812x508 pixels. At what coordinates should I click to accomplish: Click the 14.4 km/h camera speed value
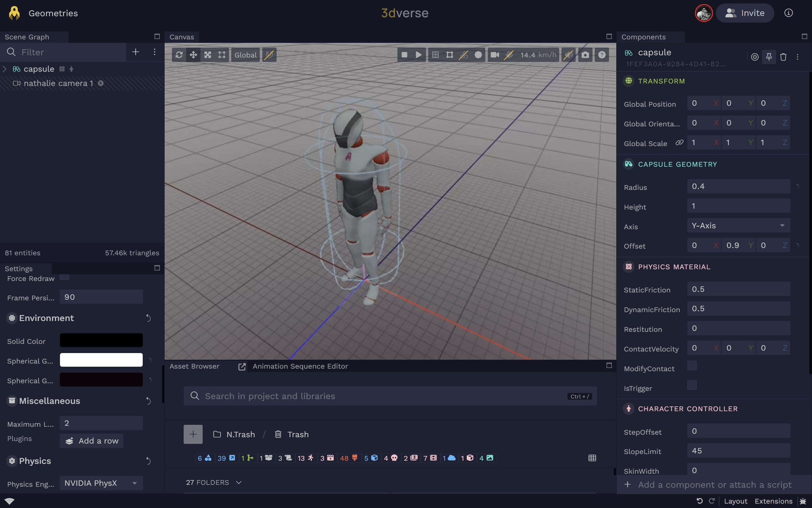(x=538, y=55)
